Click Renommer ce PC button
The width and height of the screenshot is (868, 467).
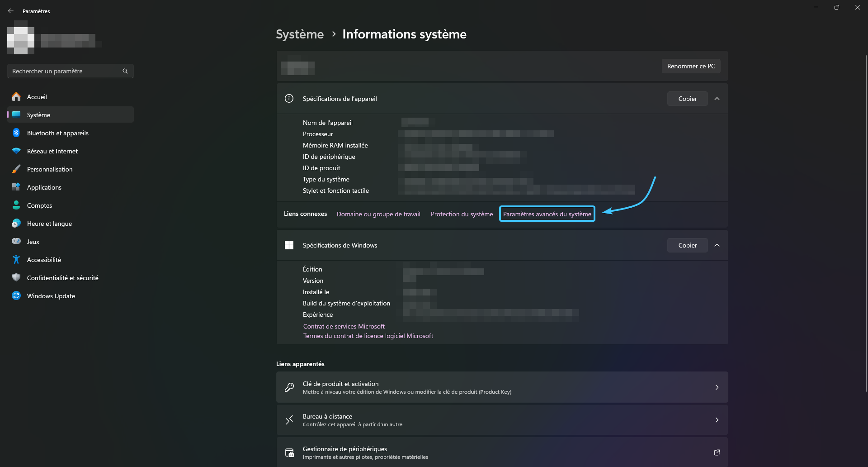point(691,66)
